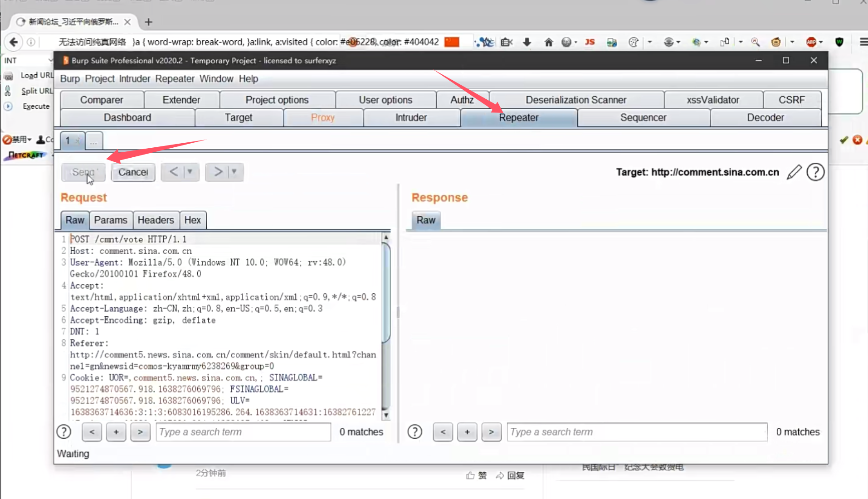Open the Project options tab
Screen dimensions: 868x499
(277, 100)
